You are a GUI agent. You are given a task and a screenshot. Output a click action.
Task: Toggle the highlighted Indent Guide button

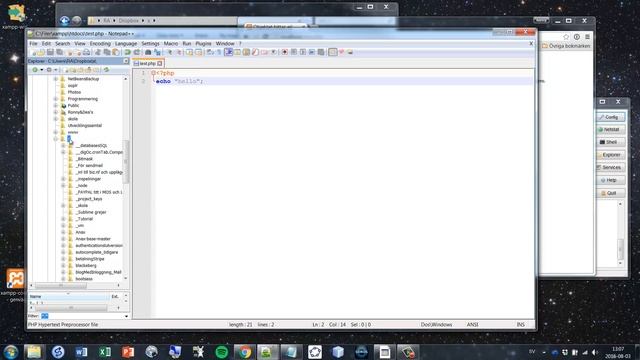click(228, 52)
